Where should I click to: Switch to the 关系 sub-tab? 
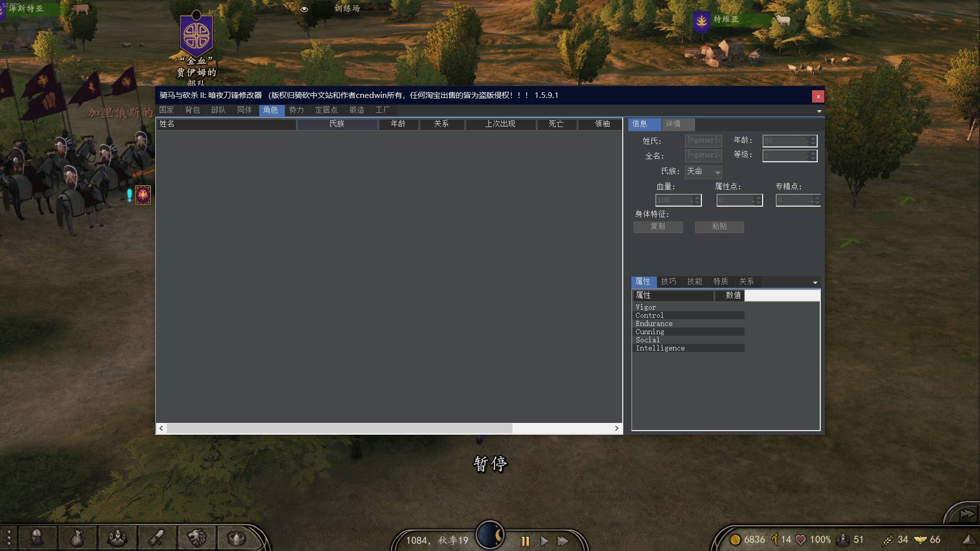747,282
